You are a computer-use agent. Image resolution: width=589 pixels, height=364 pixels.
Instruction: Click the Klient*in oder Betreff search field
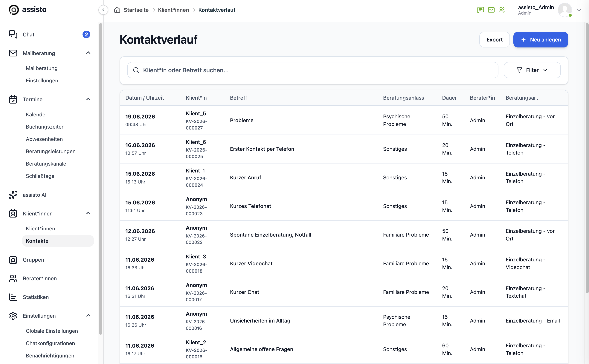click(313, 70)
